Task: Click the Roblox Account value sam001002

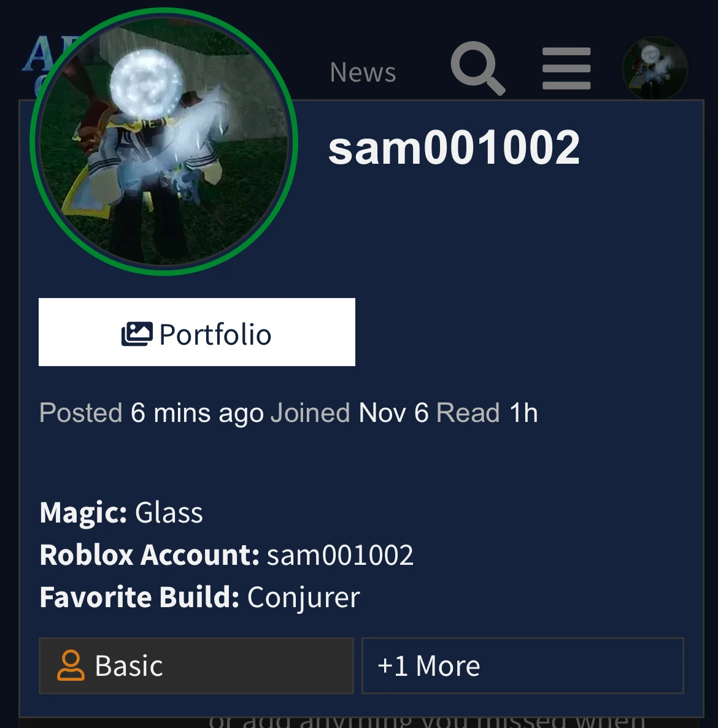Action: (x=340, y=555)
